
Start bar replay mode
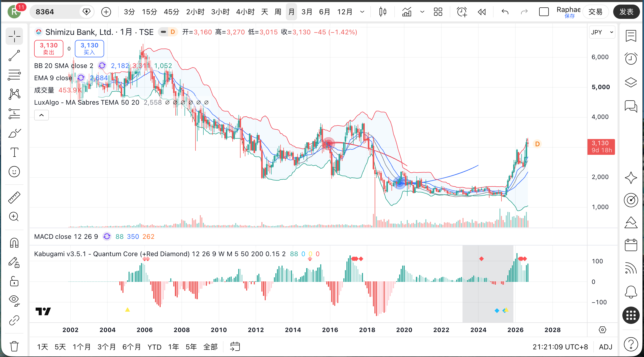point(482,12)
